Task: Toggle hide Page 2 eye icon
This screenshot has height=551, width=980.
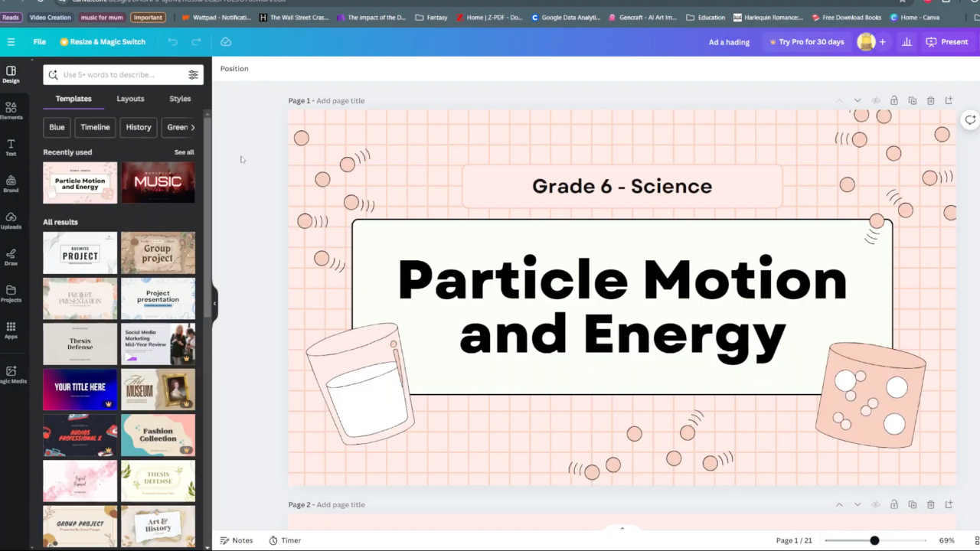Action: tap(876, 504)
